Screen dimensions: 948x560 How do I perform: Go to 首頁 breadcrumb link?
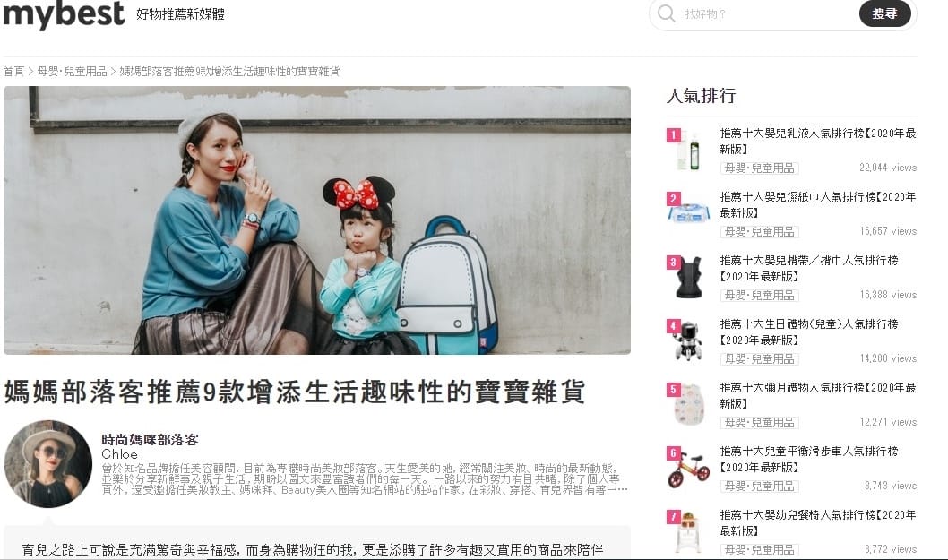(x=13, y=72)
